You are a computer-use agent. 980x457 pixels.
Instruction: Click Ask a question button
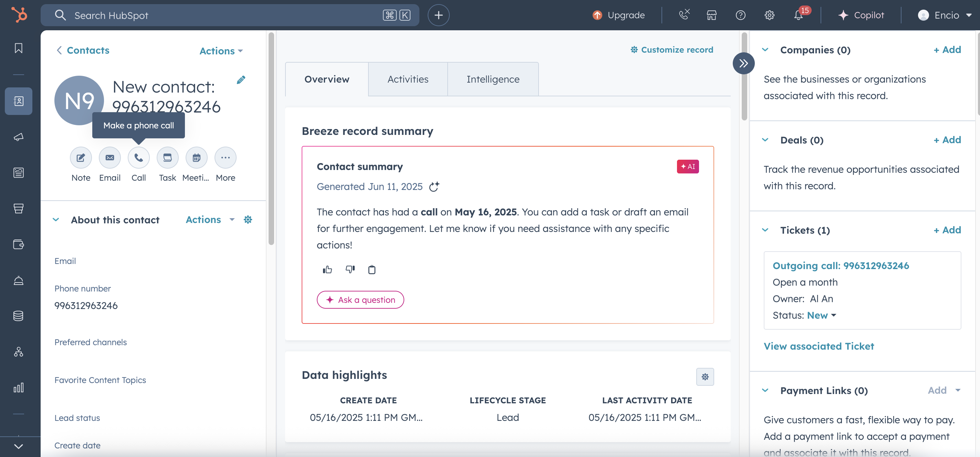360,300
